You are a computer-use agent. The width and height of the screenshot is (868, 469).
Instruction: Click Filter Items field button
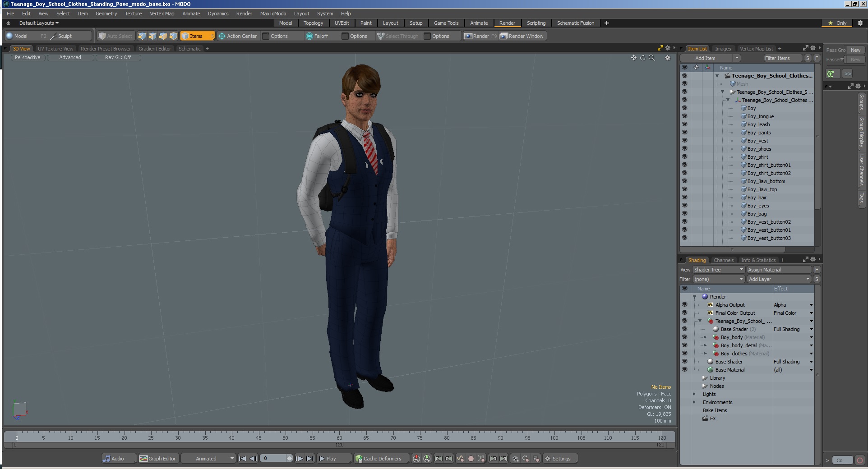[x=783, y=58]
